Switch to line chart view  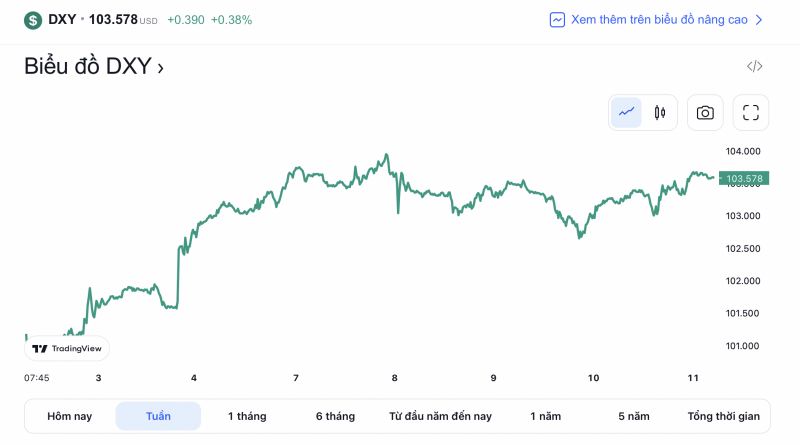pos(627,112)
